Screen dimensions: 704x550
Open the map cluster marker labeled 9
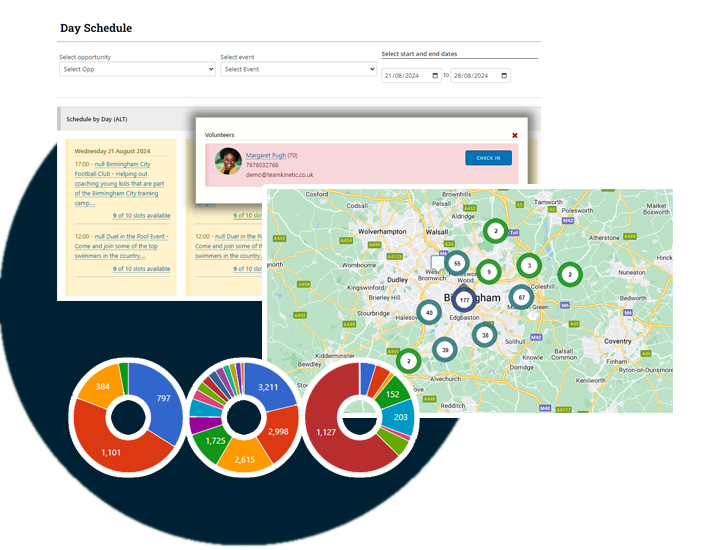pos(488,271)
